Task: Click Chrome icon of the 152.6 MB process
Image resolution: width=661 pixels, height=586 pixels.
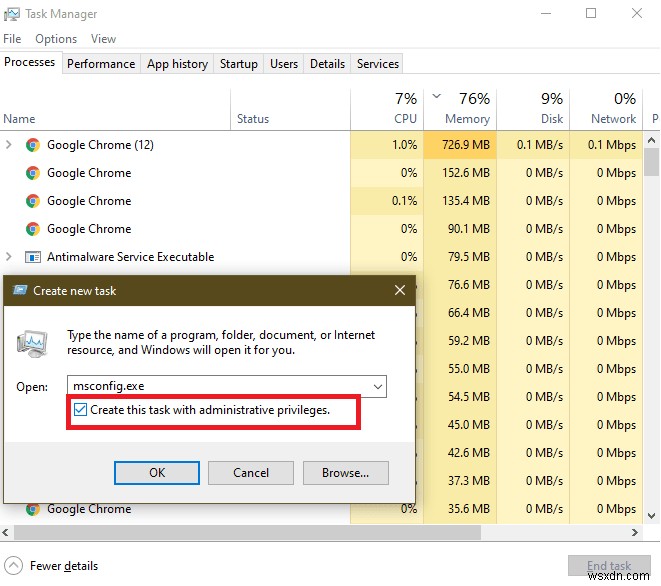Action: (33, 173)
